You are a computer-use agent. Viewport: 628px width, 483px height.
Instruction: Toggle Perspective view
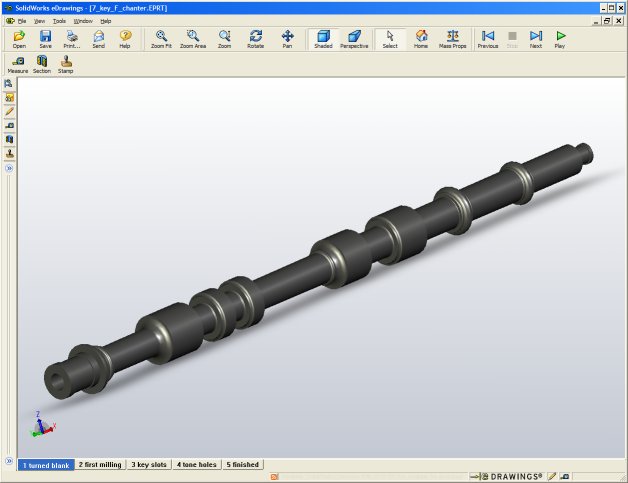353,38
